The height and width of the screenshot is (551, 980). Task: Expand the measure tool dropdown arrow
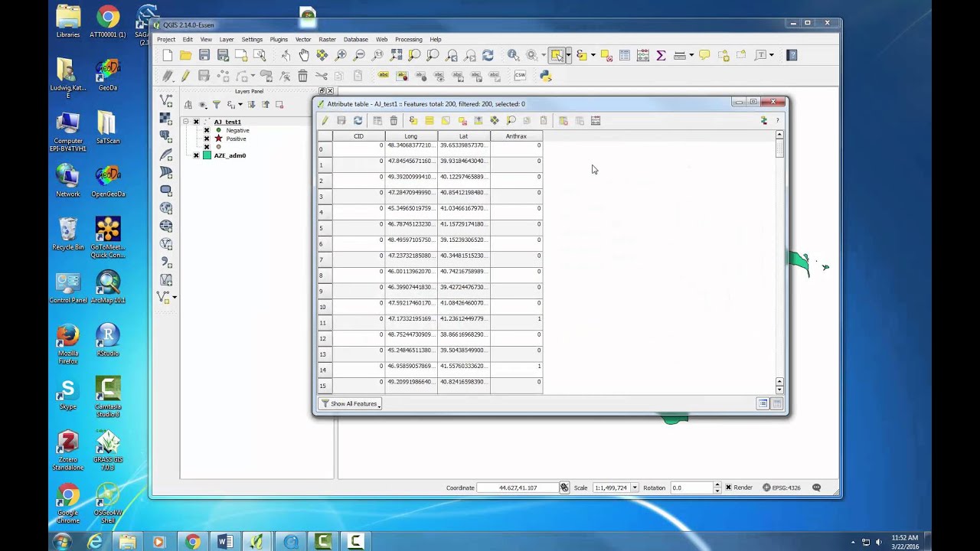tap(691, 55)
